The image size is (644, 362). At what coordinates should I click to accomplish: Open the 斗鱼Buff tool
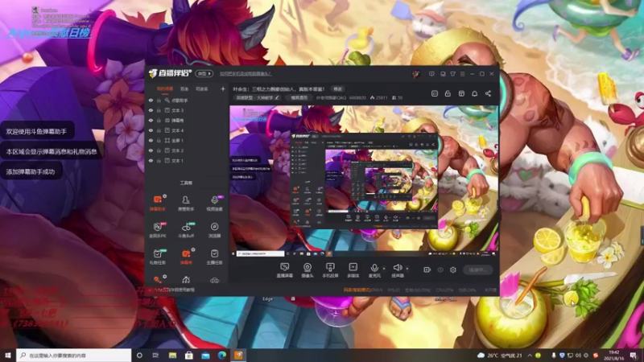186,230
